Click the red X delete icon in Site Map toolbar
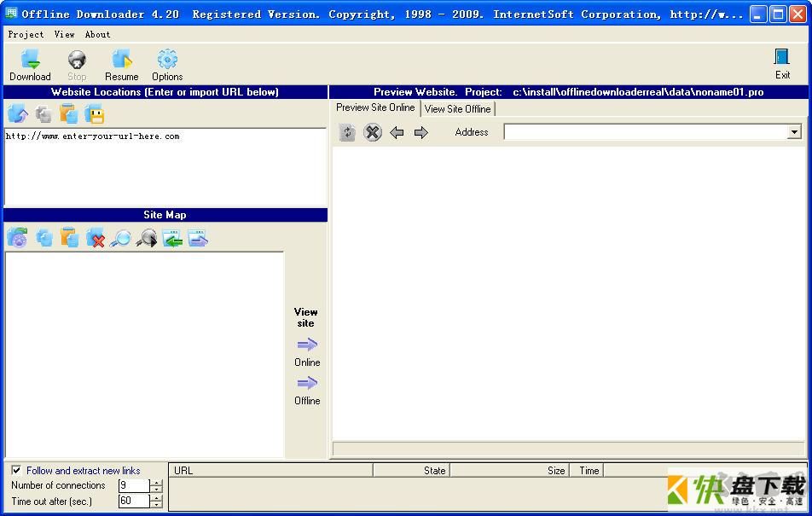 (95, 238)
